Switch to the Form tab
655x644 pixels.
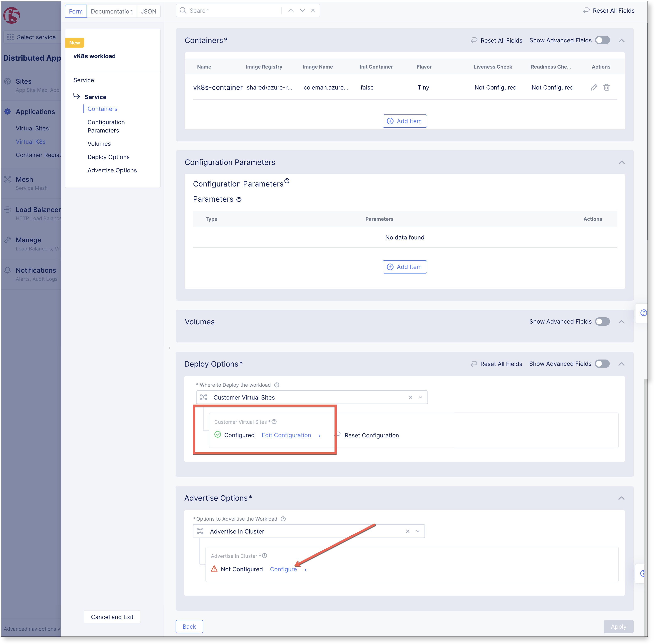tap(76, 11)
